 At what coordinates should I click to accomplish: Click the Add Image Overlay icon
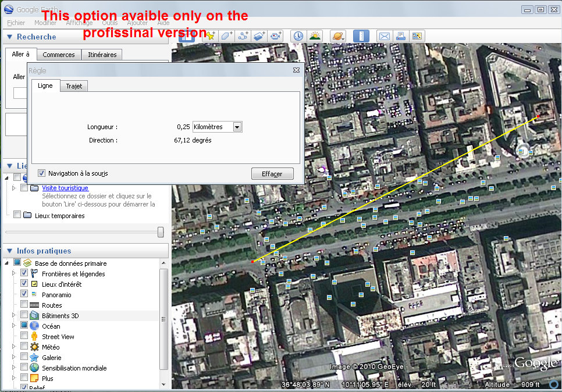[259, 36]
